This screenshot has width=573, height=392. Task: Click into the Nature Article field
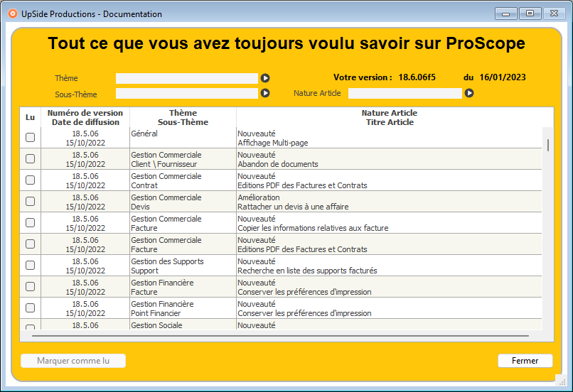pyautogui.click(x=405, y=94)
